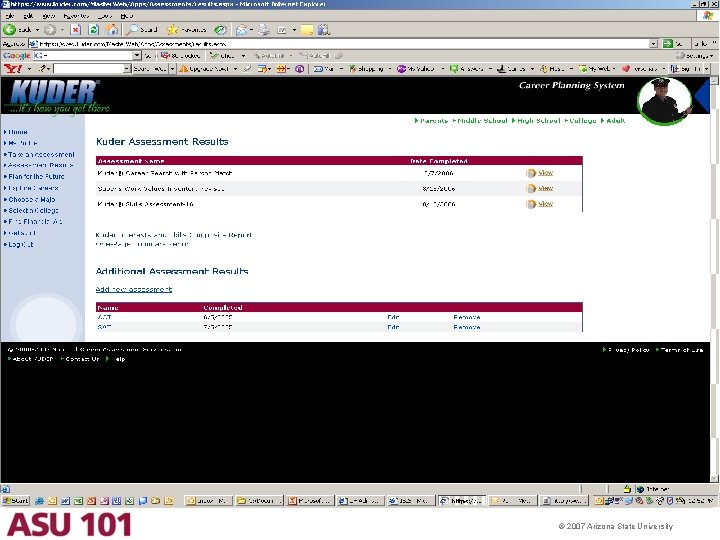Click the browser Forward arrow icon
The height and width of the screenshot is (540, 720).
pos(50,30)
